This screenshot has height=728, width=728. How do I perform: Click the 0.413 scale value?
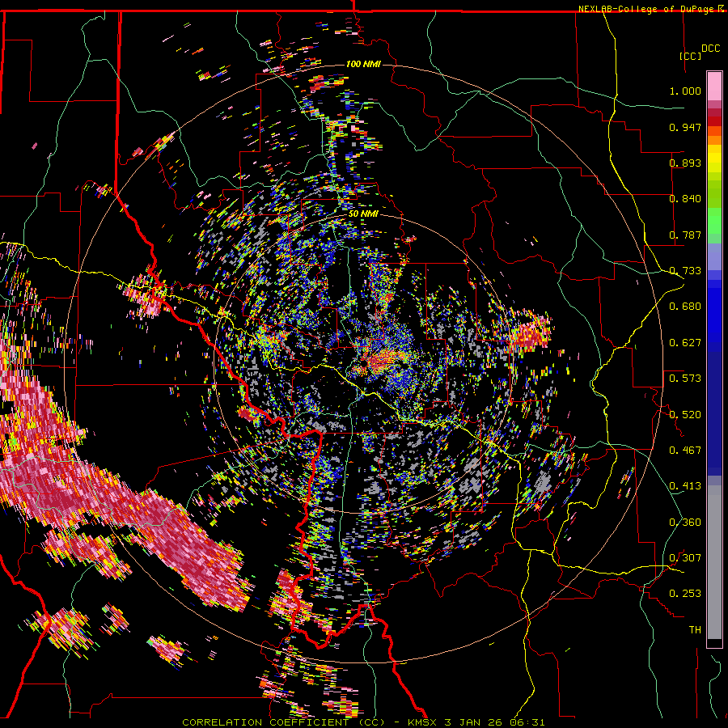(685, 486)
